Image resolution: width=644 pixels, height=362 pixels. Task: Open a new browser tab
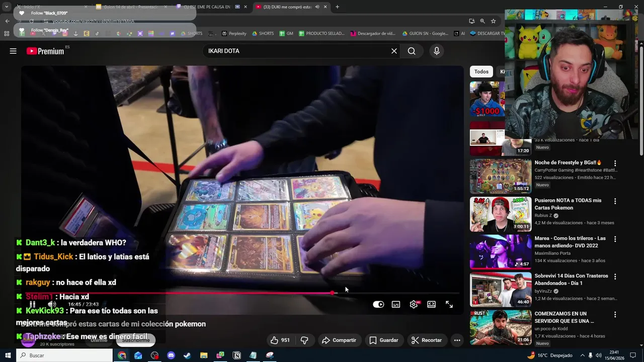click(337, 7)
